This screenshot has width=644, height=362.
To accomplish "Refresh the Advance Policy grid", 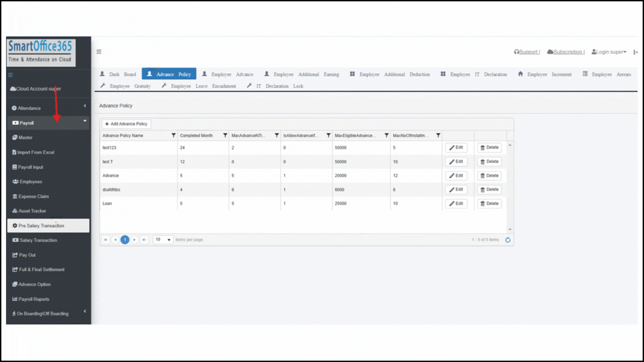I will coord(508,240).
